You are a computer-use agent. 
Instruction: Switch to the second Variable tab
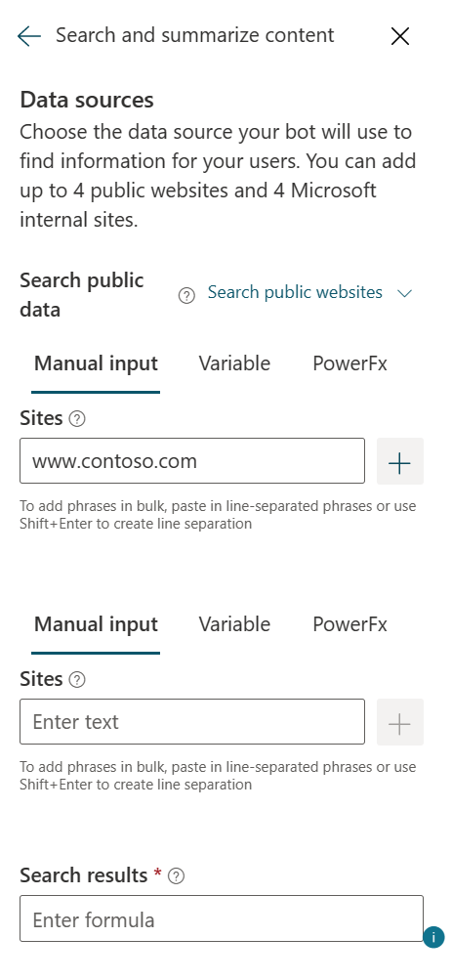tap(234, 624)
